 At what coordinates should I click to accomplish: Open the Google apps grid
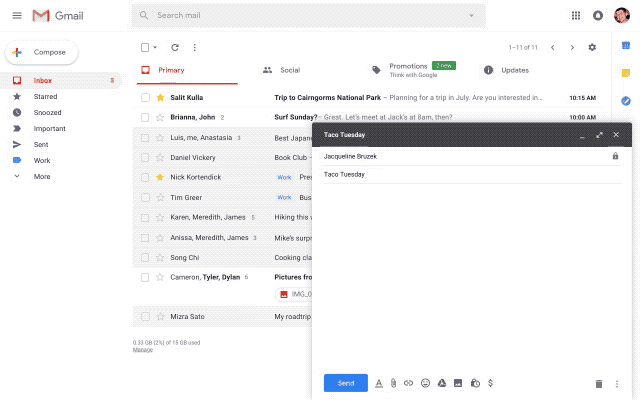click(x=576, y=16)
